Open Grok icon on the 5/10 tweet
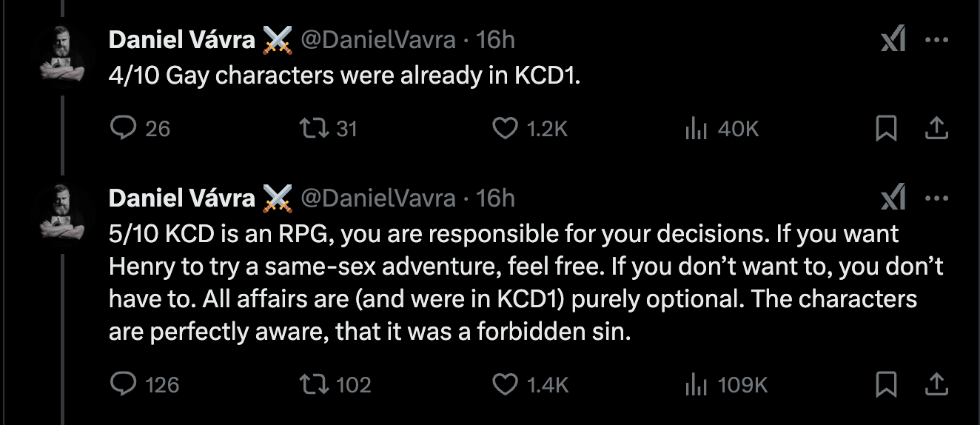 point(893,199)
